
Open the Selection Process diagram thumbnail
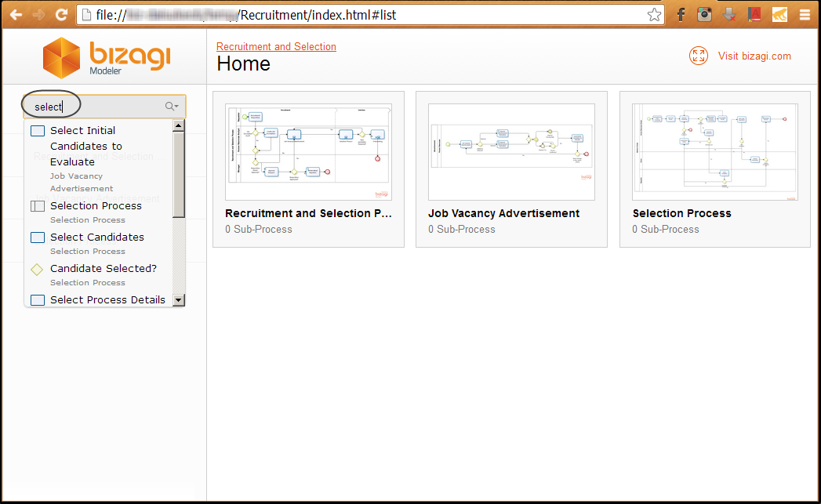(x=715, y=152)
